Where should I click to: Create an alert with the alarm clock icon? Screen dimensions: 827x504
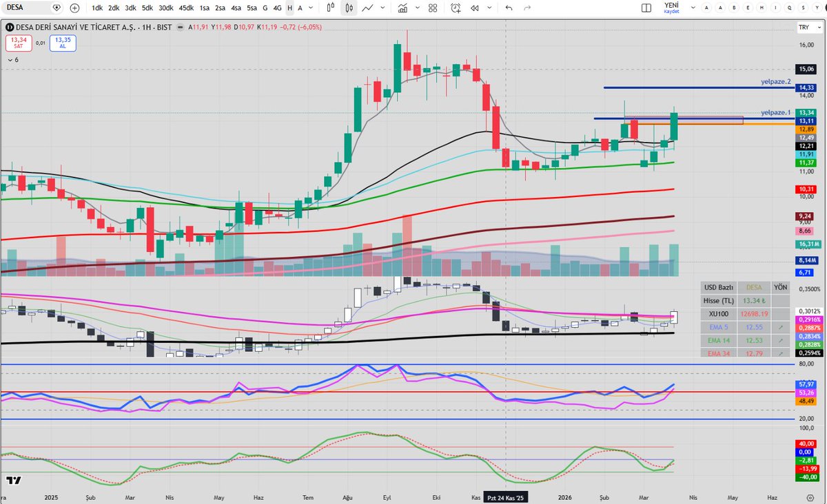click(456, 8)
